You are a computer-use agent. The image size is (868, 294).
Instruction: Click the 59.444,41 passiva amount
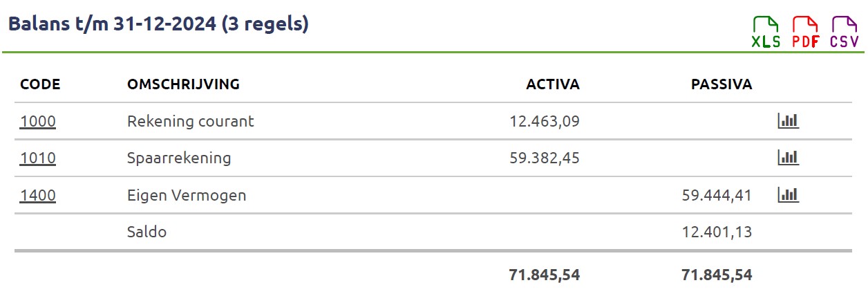tap(717, 196)
